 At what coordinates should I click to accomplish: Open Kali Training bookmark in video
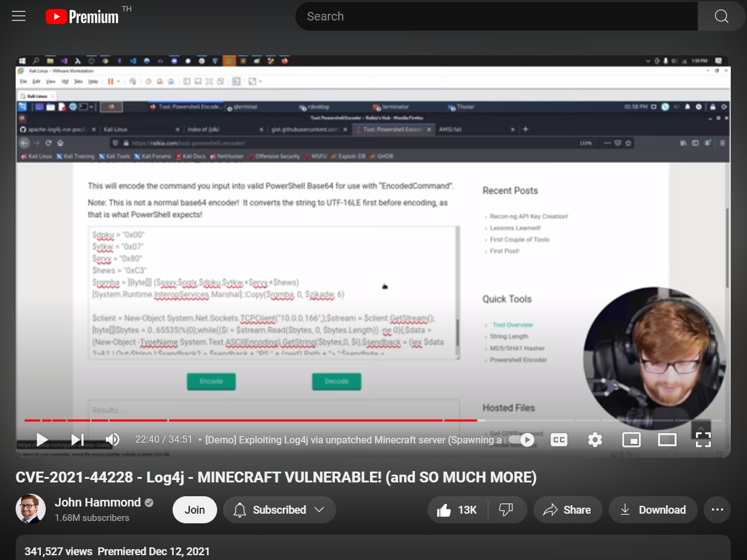click(x=76, y=156)
